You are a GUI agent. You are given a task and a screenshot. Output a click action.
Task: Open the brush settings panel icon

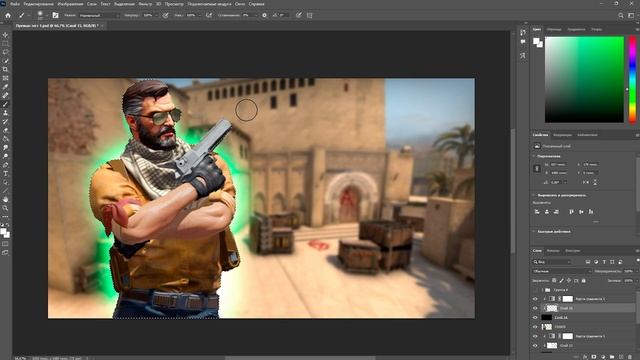[x=55, y=15]
